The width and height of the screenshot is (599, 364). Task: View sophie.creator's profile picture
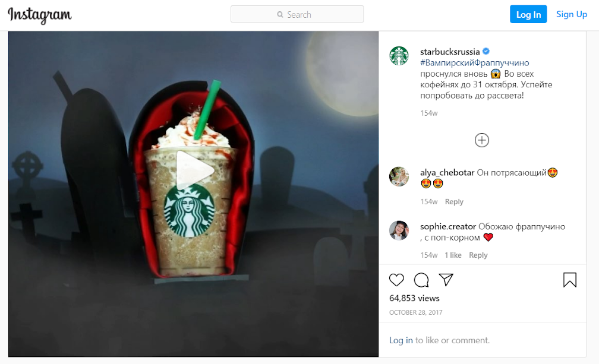pyautogui.click(x=399, y=230)
